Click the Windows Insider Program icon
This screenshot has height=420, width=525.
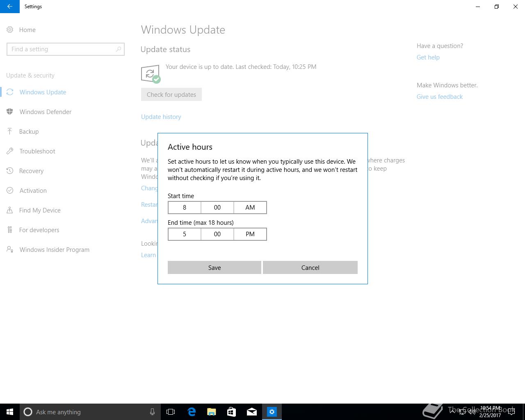click(10, 249)
